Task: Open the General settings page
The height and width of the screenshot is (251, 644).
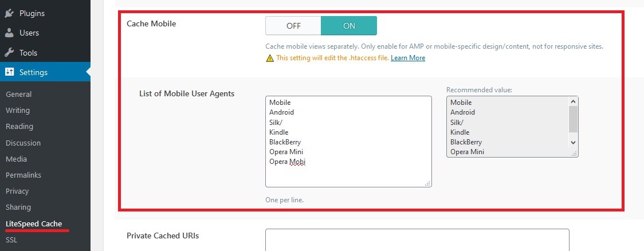Action: pos(19,94)
